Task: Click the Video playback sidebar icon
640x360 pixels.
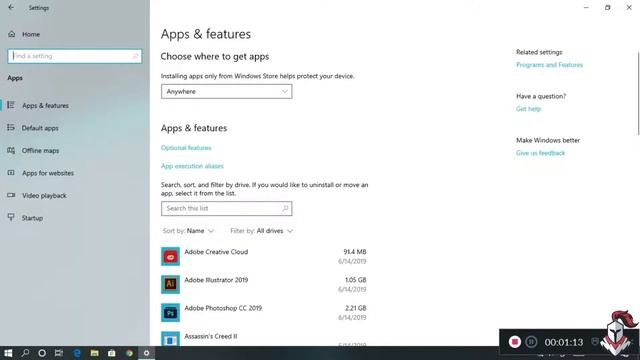Action: [11, 195]
